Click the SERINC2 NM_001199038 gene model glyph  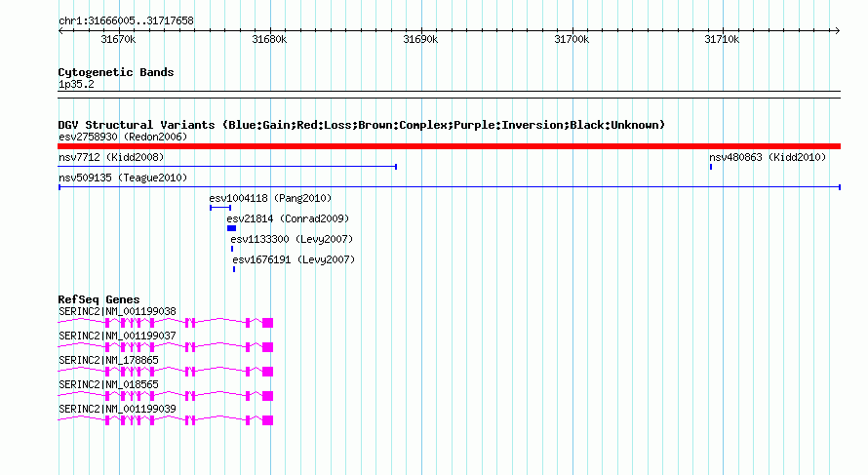tap(166, 323)
